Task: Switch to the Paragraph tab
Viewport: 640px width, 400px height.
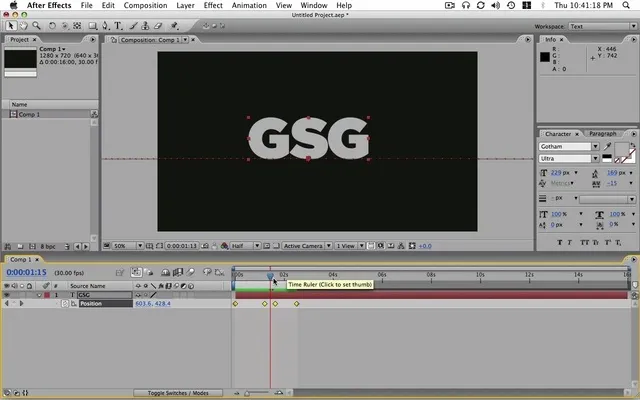Action: pos(602,133)
